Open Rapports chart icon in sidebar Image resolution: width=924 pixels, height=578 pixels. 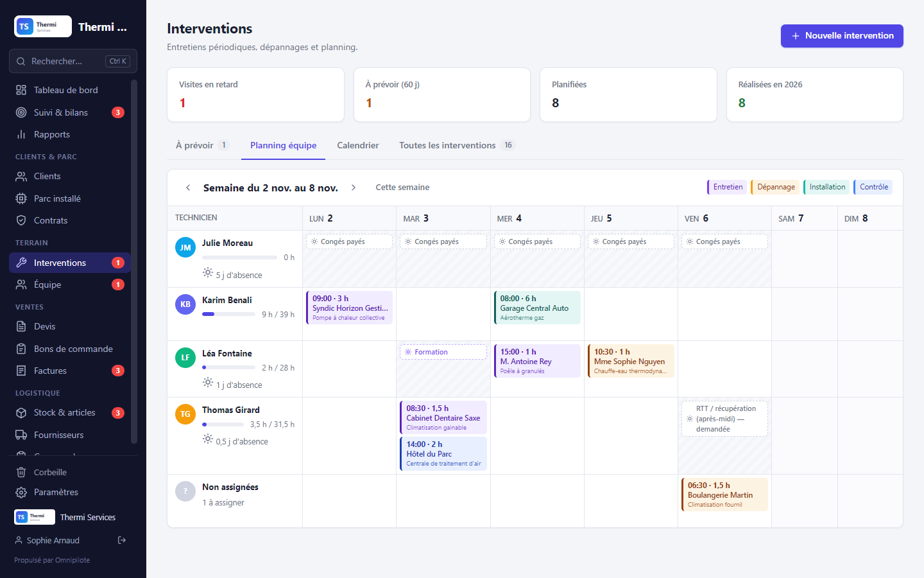21,134
